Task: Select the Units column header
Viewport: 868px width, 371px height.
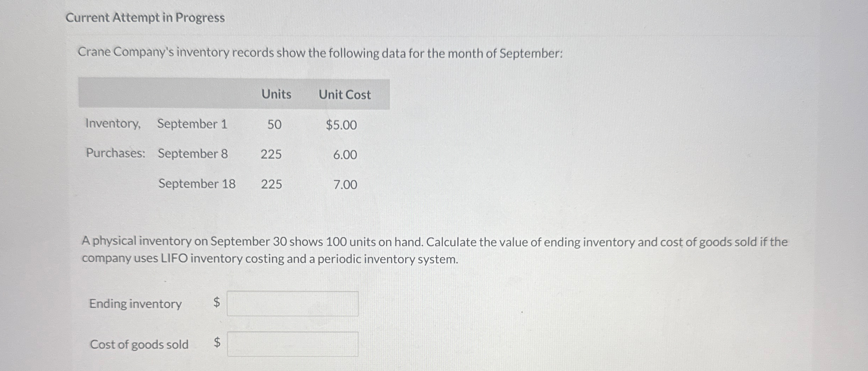Action: [276, 94]
